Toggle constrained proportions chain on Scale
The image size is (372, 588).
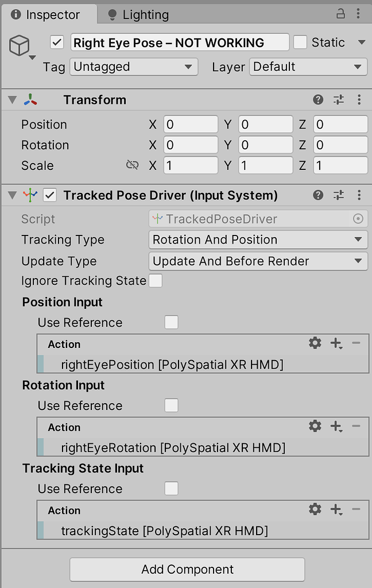tap(132, 165)
